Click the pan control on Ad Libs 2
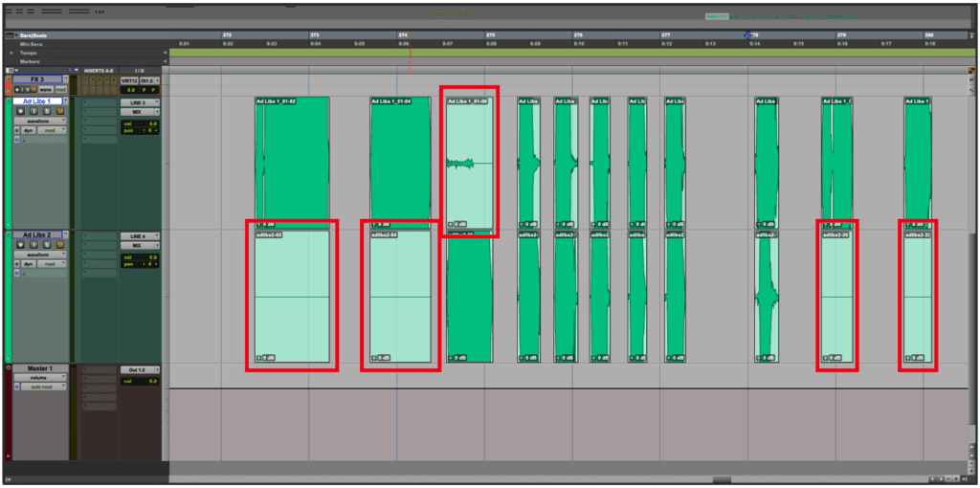Viewport: 980px width, 488px height. (140, 264)
